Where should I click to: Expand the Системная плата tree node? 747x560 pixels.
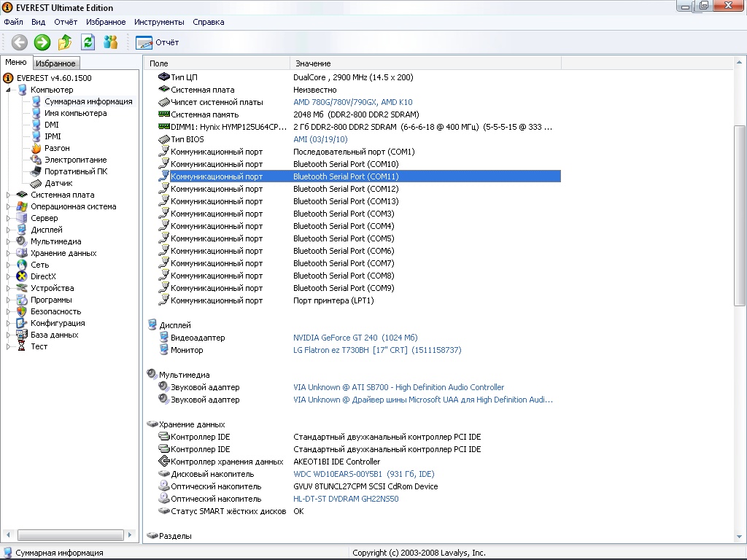(x=8, y=195)
